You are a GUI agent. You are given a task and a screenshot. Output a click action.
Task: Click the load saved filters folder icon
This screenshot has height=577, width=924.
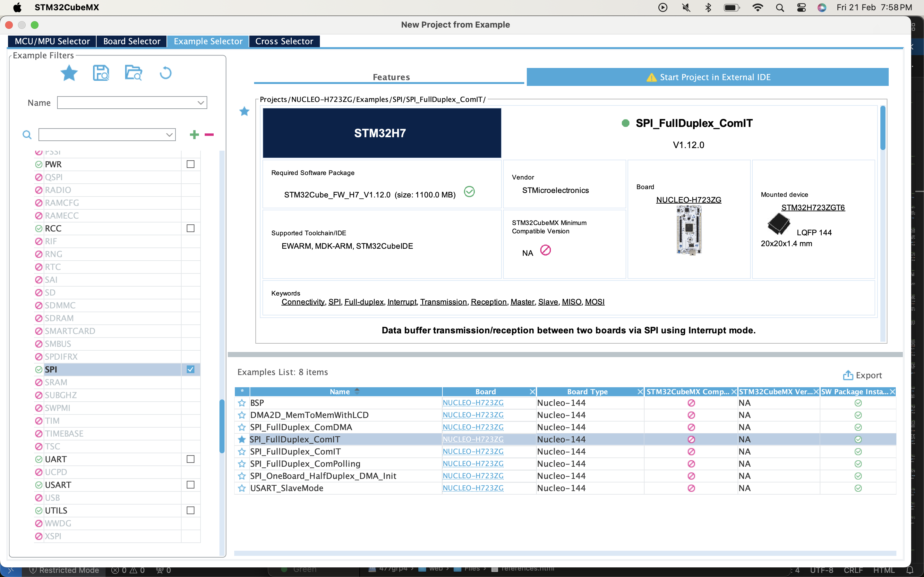coord(133,72)
